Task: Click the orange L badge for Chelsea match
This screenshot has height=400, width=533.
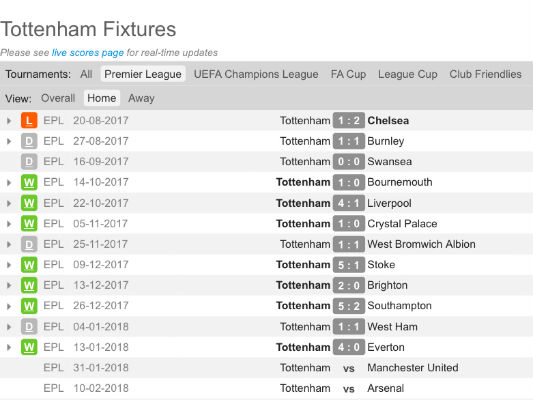Action: (x=29, y=120)
